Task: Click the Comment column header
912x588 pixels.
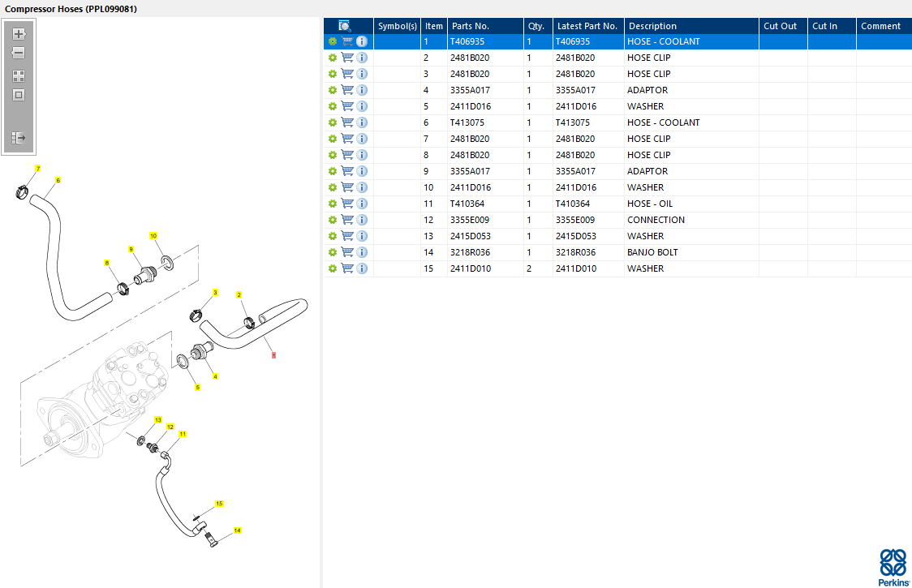Action: click(884, 26)
